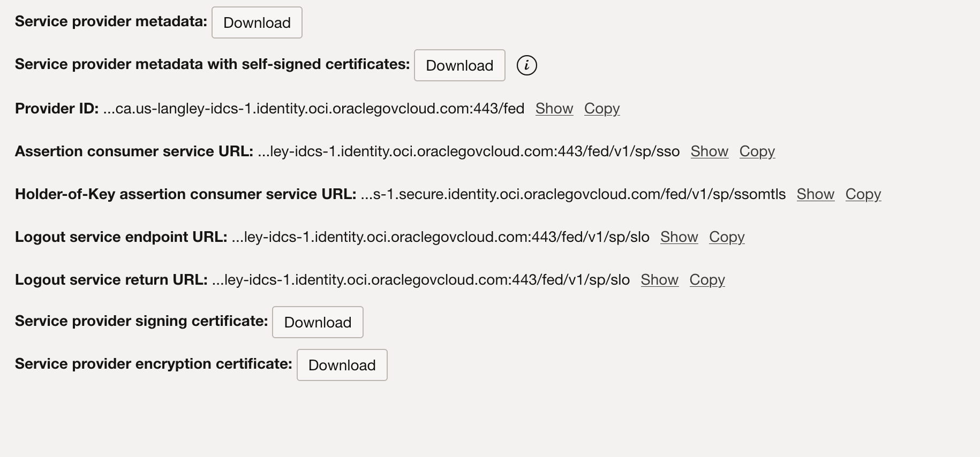The width and height of the screenshot is (980, 457).
Task: Click the truncated URL ending in /fed/v1/sp/sso
Action: tap(469, 151)
